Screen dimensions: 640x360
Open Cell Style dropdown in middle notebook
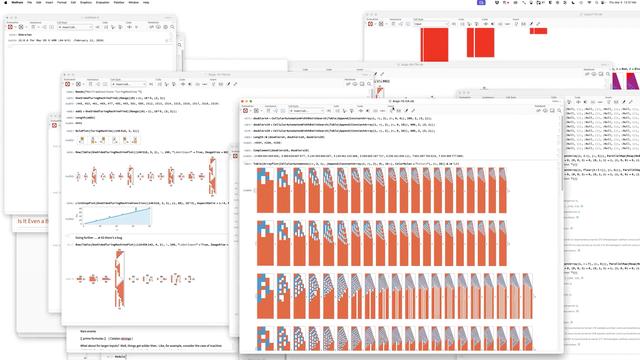129,84
